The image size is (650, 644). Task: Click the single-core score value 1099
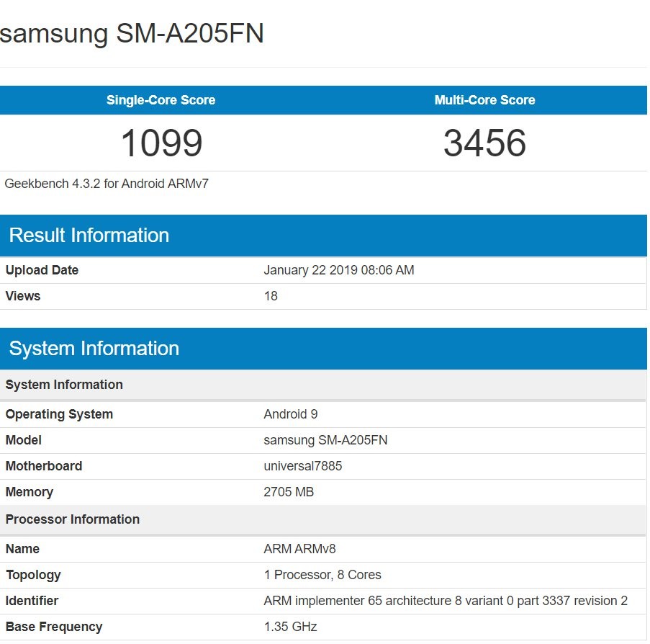(x=162, y=143)
